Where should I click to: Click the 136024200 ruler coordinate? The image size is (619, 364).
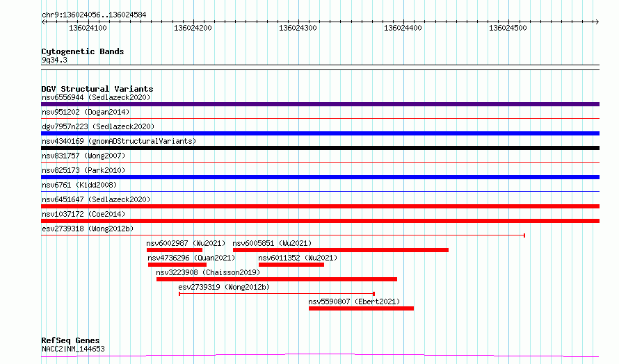point(193,28)
